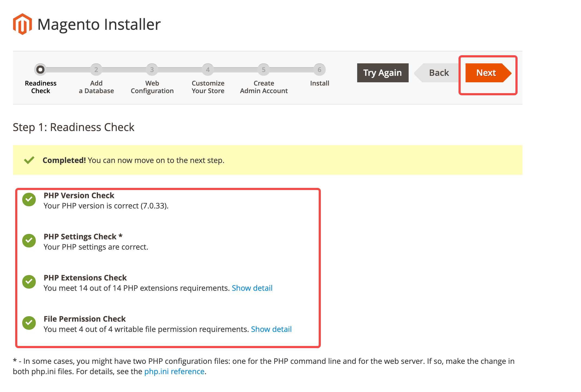Click the green checkmark beside Completed message
The image size is (581, 392).
pyautogui.click(x=29, y=160)
